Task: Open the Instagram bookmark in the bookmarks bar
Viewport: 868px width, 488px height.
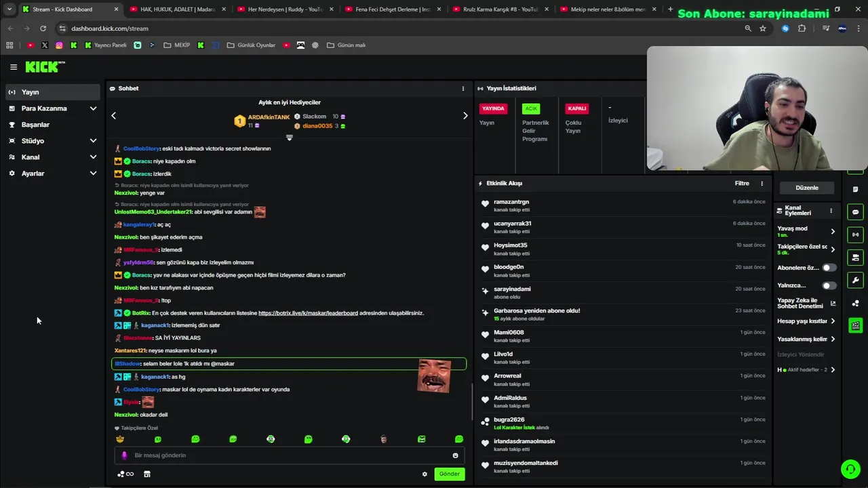Action: [x=59, y=45]
